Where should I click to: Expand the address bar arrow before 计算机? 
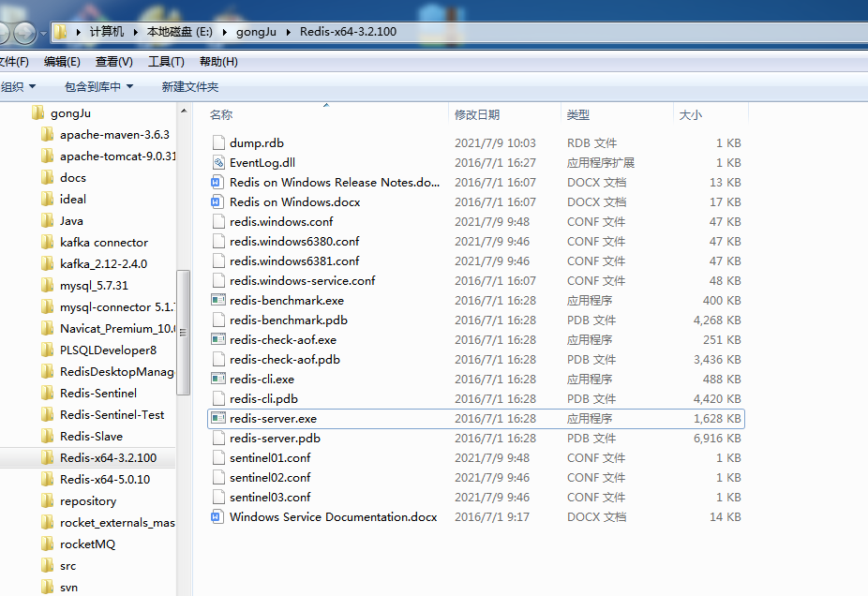pos(78,32)
